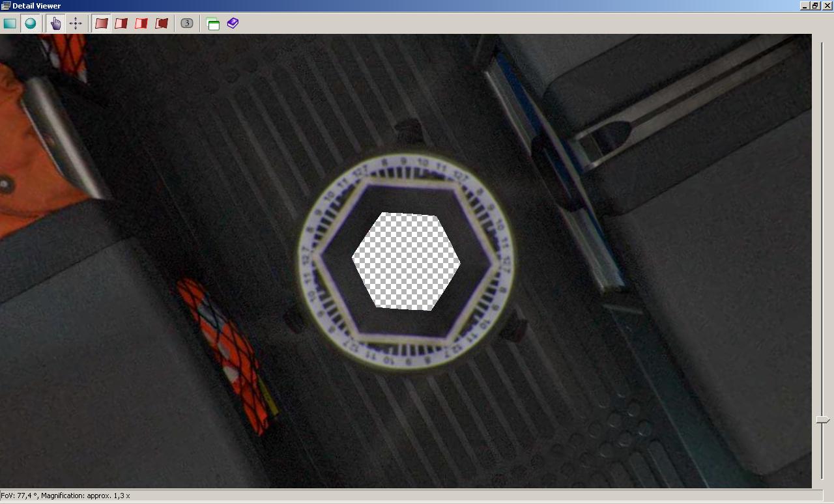Minimize the Detail Viewer window
This screenshot has height=504, width=834.
point(805,6)
